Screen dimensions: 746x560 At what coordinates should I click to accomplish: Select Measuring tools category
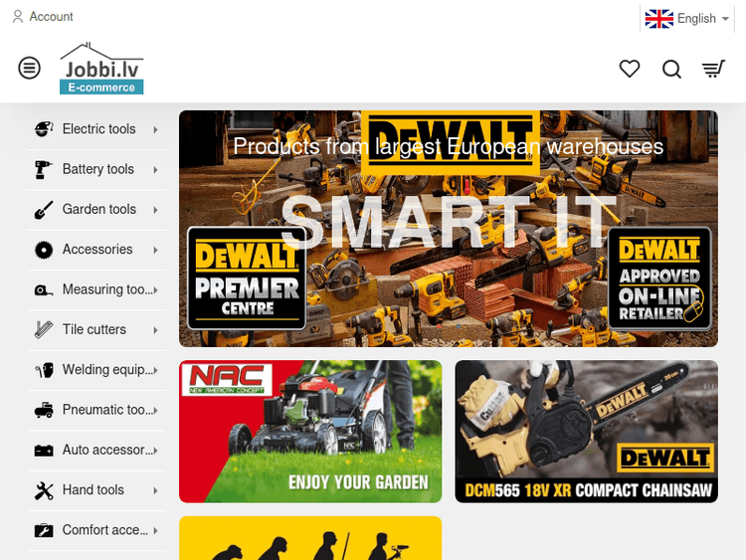coord(105,289)
